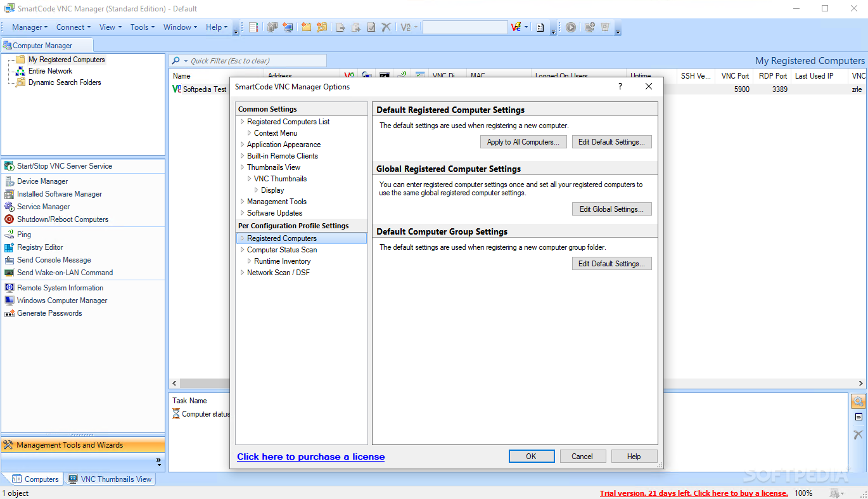Screen dimensions: 868x499
Task: Click the overlapping-monitors toolbar icon
Action: [272, 27]
